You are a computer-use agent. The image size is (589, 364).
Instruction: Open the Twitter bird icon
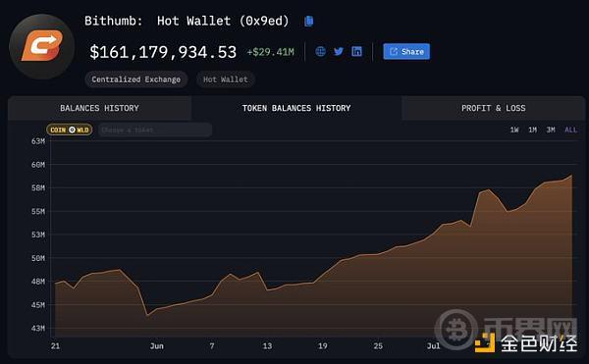click(339, 51)
